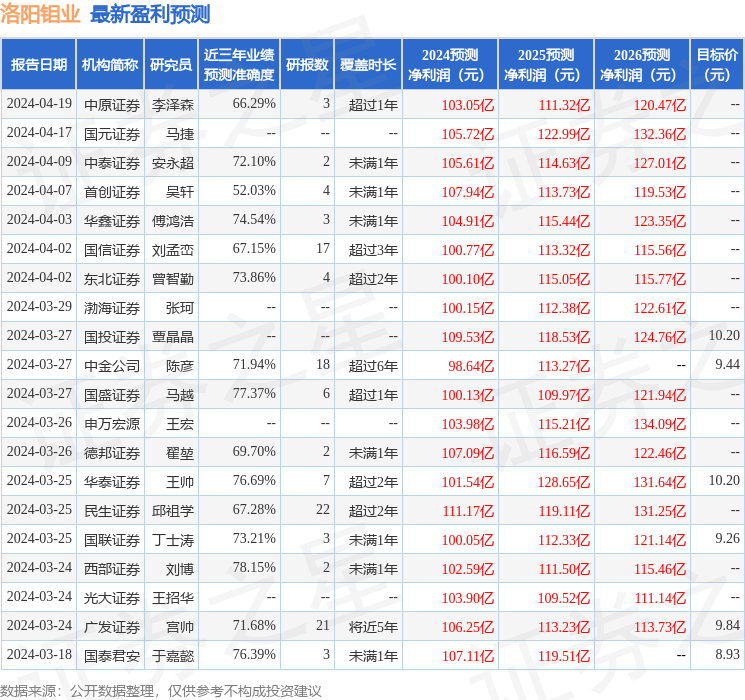Select the 德邦证券 cell
The width and height of the screenshot is (745, 700).
(112, 453)
